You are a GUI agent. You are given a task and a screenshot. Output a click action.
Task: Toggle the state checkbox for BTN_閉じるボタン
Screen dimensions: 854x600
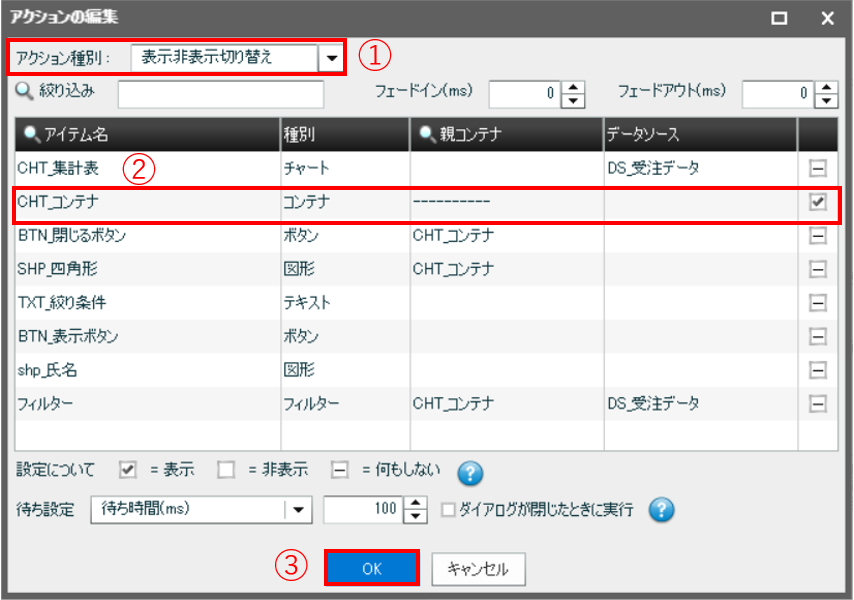[x=817, y=236]
